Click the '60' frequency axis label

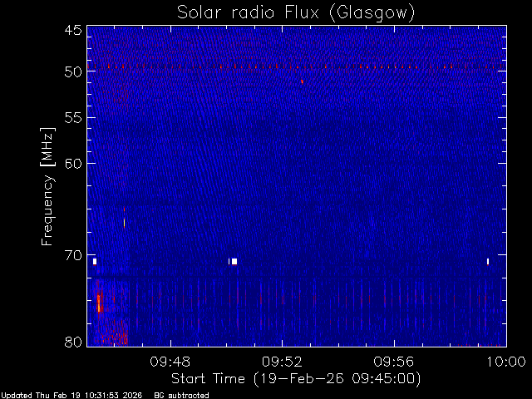[73, 164]
